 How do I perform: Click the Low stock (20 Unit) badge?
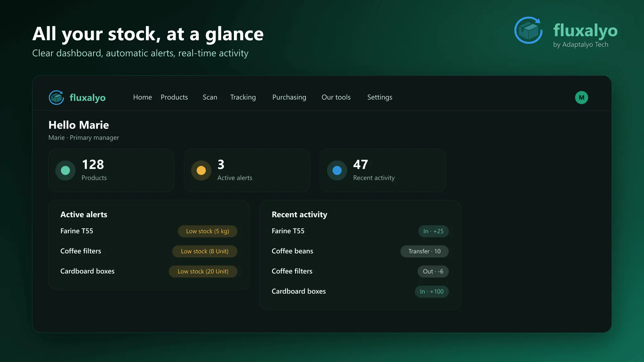[x=203, y=271]
